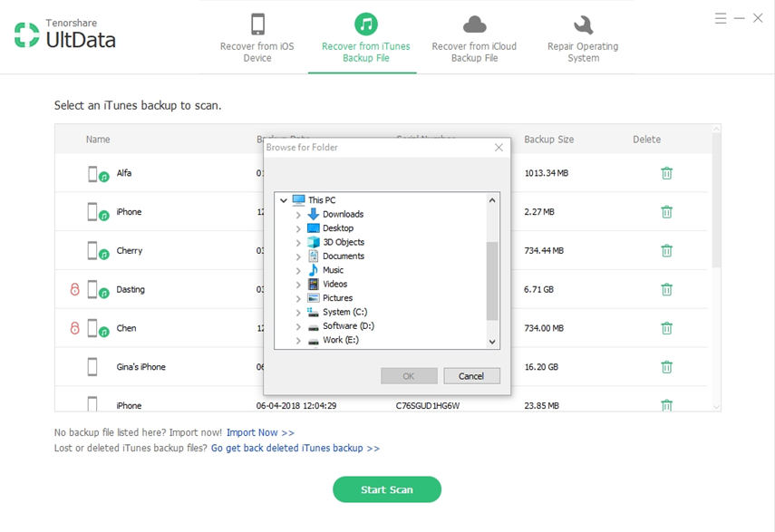Screen dimensions: 775x532
Task: Click the Documents folder icon
Action: pyautogui.click(x=314, y=256)
